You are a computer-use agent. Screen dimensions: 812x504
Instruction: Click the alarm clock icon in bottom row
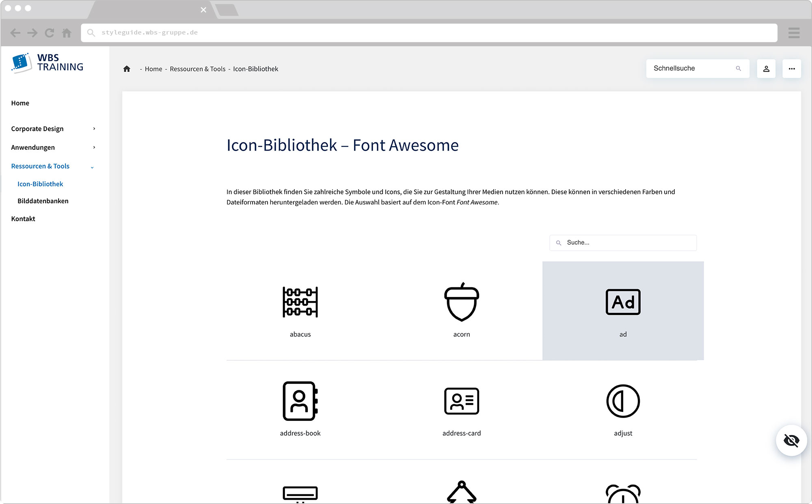[623, 493]
